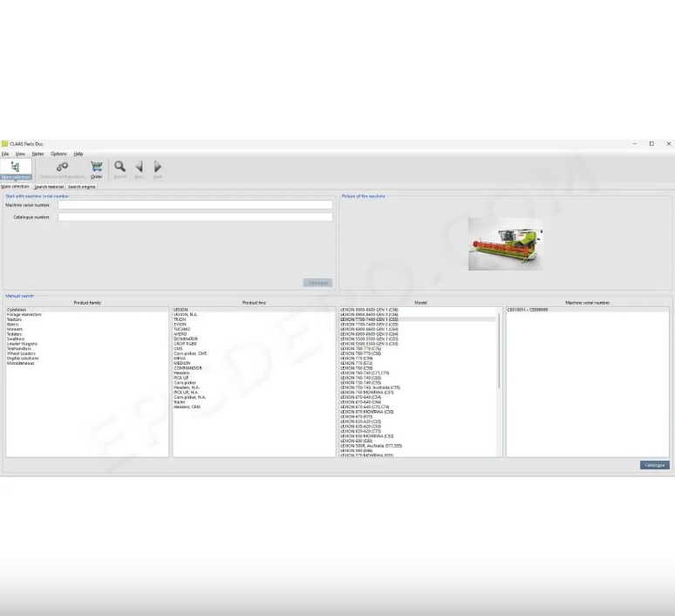
Task: Click the Machine serial number field
Action: click(195, 205)
